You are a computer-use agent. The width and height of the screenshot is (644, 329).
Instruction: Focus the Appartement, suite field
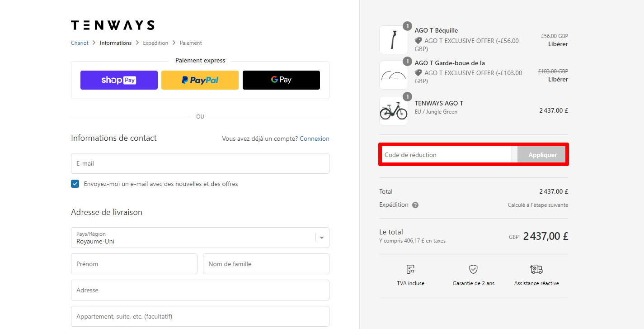(200, 316)
